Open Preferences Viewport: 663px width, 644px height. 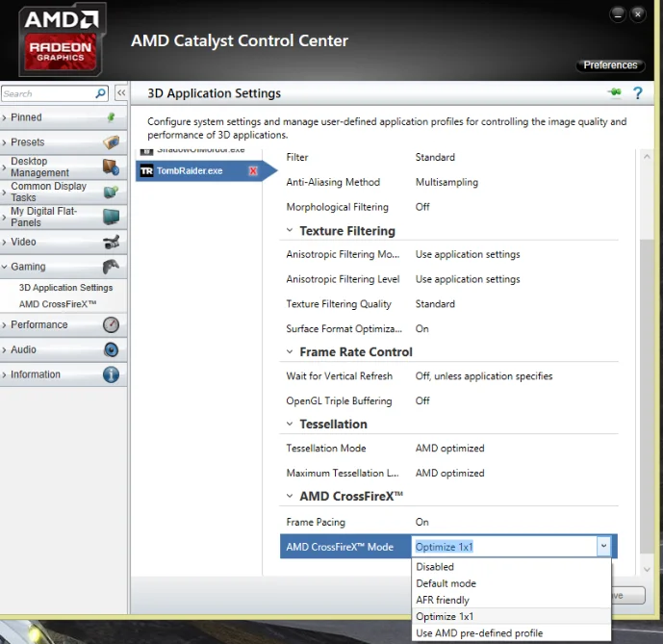(x=610, y=65)
